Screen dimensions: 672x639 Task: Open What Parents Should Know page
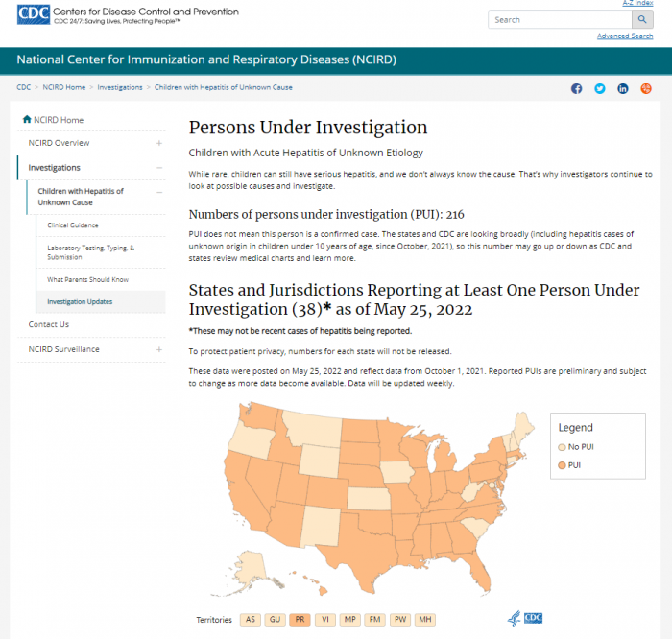(x=87, y=280)
